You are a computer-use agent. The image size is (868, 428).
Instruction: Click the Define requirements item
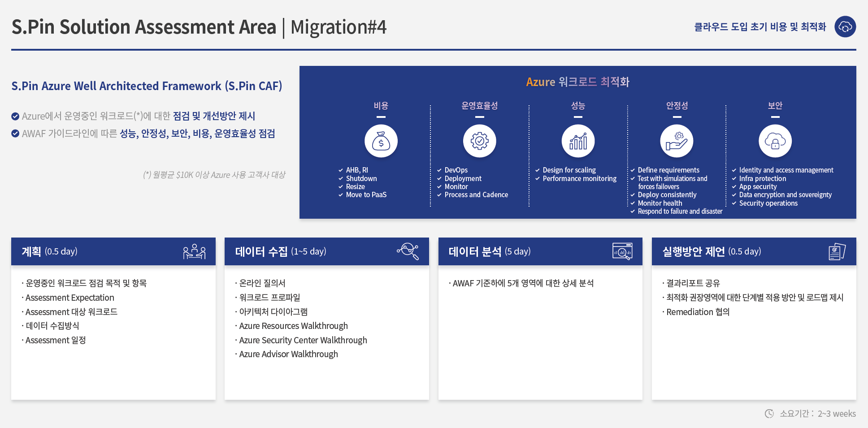(x=668, y=170)
